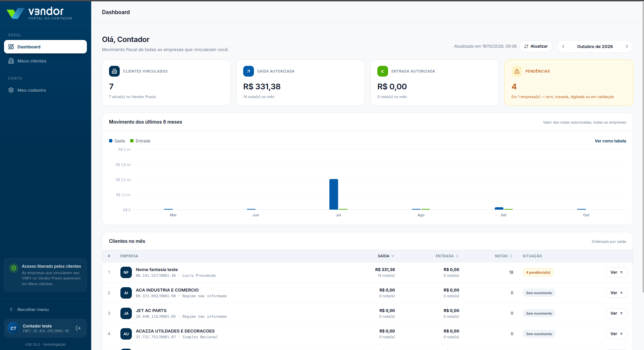The height and width of the screenshot is (350, 644).
Task: Click the Ordenado por saída text
Action: 609,242
